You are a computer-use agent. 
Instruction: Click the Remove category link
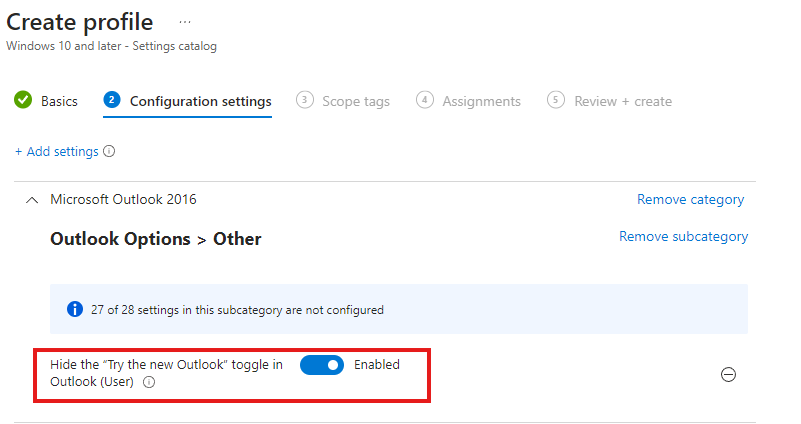point(690,199)
